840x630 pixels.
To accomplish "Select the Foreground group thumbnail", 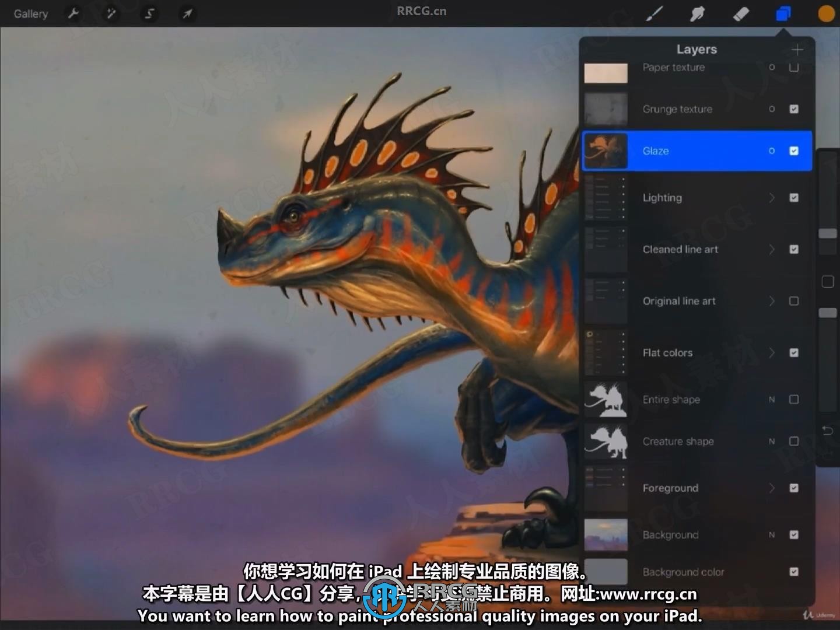I will click(x=606, y=488).
